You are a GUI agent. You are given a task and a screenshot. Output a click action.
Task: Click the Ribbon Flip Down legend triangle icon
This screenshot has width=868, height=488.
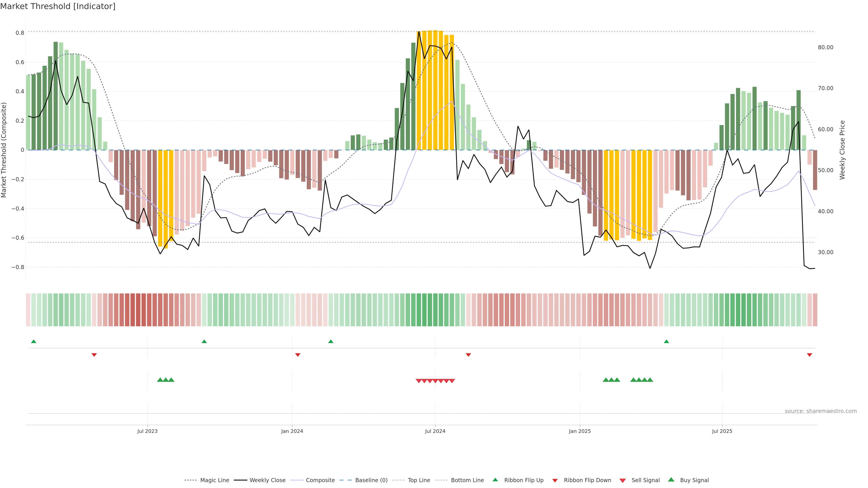click(555, 481)
